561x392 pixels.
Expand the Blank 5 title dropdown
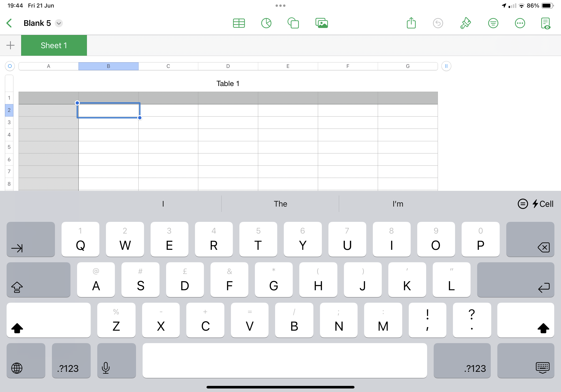coord(59,23)
